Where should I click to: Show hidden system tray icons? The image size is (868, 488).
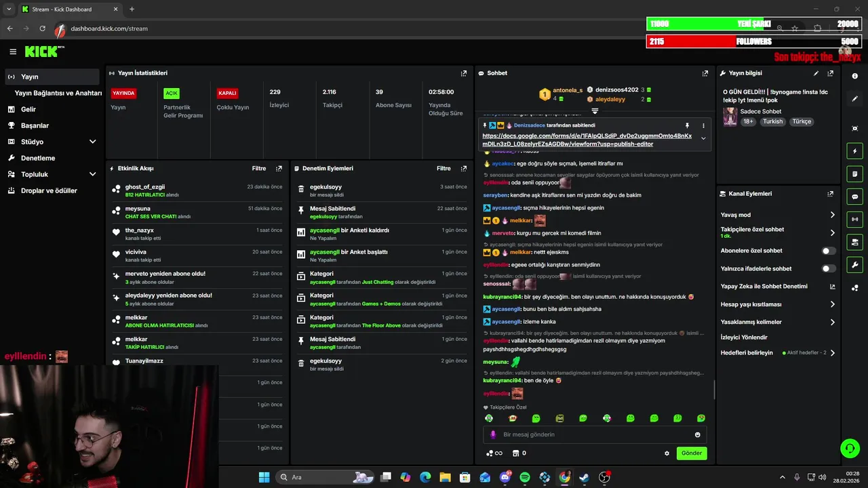click(x=782, y=477)
